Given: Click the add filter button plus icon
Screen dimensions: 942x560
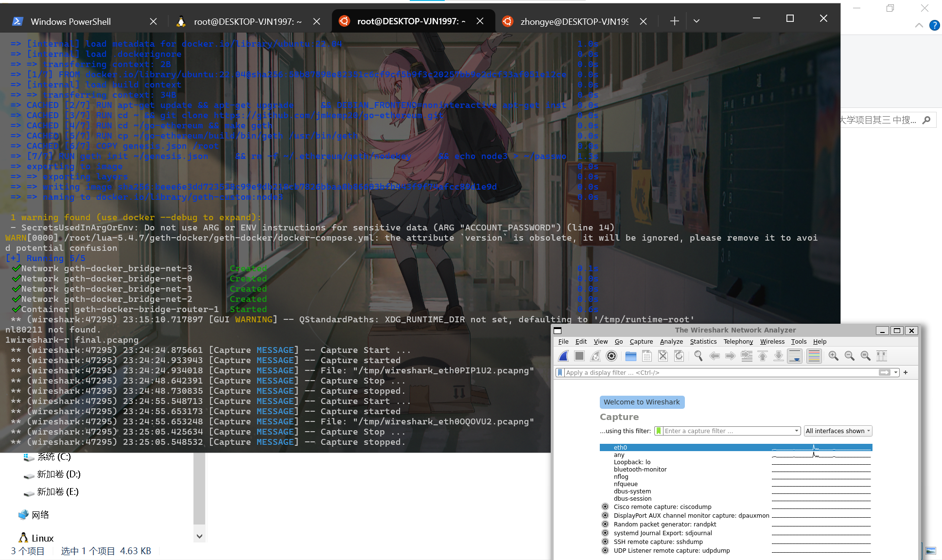Looking at the screenshot, I should (x=906, y=372).
